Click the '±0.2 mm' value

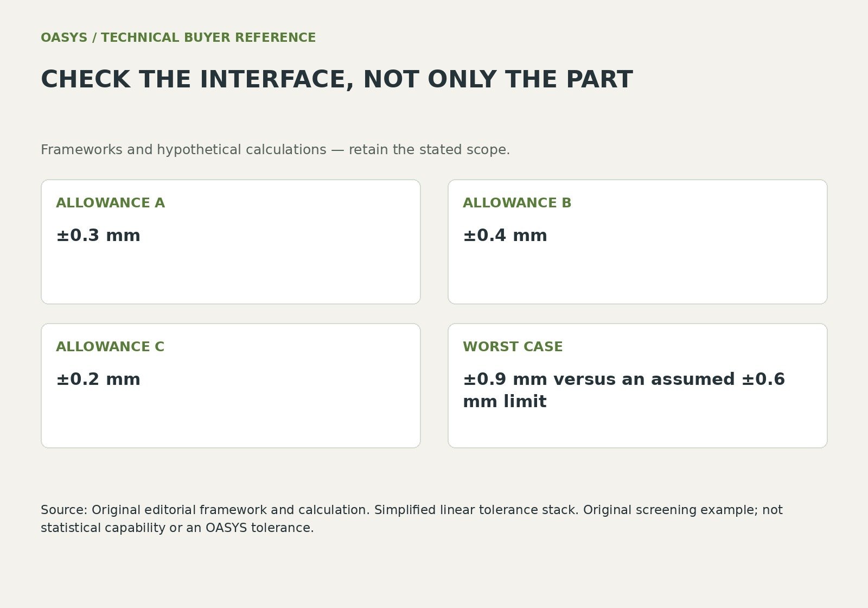tap(98, 379)
